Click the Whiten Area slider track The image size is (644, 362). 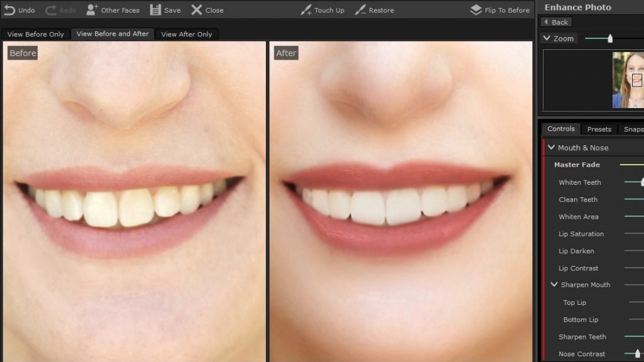634,217
